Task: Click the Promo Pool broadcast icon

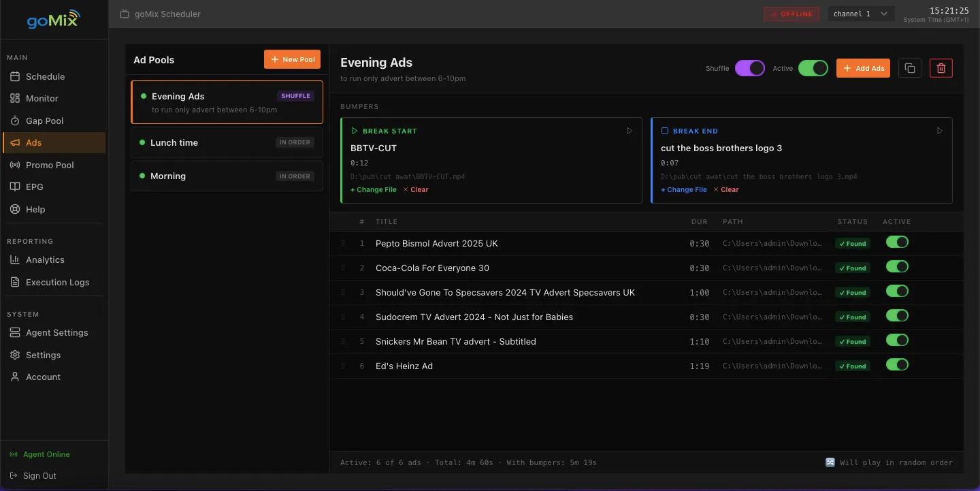Action: (x=15, y=165)
